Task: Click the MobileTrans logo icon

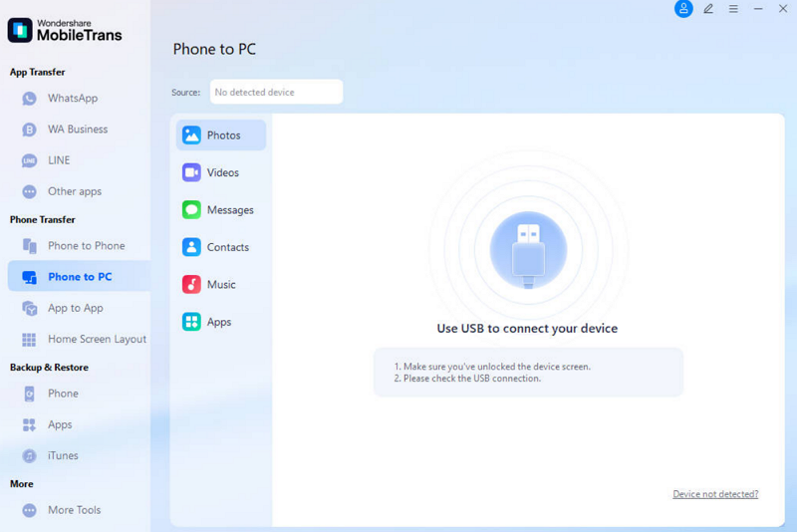Action: point(20,31)
